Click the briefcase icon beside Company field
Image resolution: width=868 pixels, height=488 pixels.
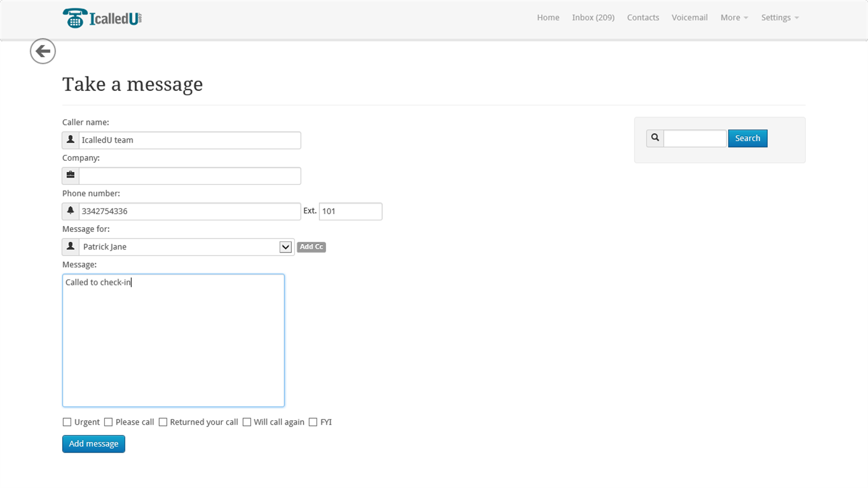(x=71, y=176)
